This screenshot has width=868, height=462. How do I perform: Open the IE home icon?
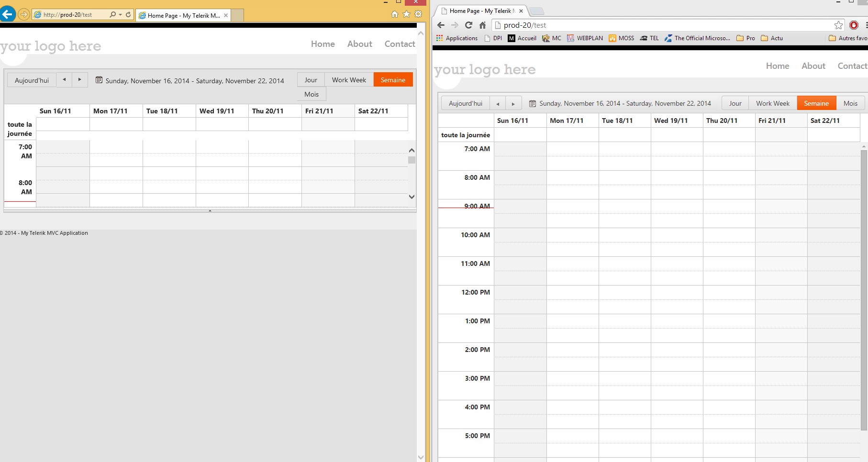(395, 14)
